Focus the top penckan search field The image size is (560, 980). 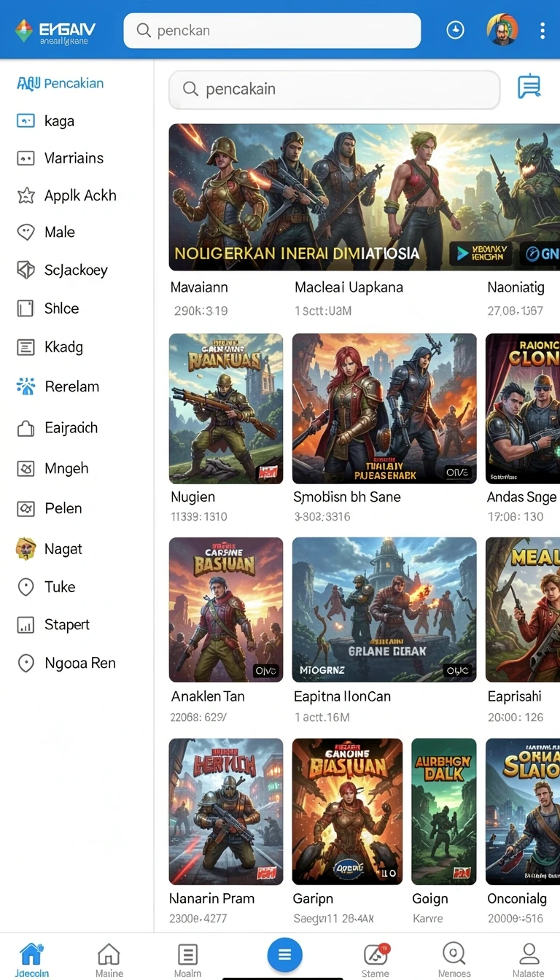click(272, 31)
